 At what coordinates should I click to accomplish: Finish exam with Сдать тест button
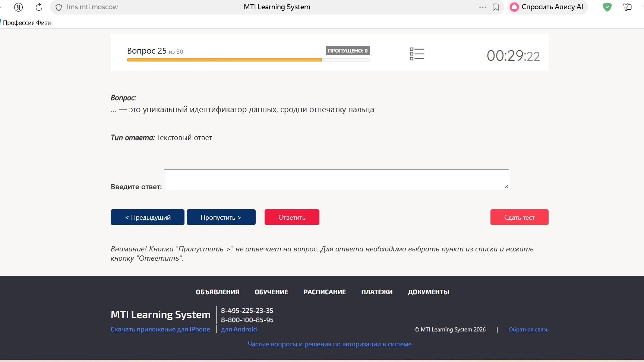point(519,217)
